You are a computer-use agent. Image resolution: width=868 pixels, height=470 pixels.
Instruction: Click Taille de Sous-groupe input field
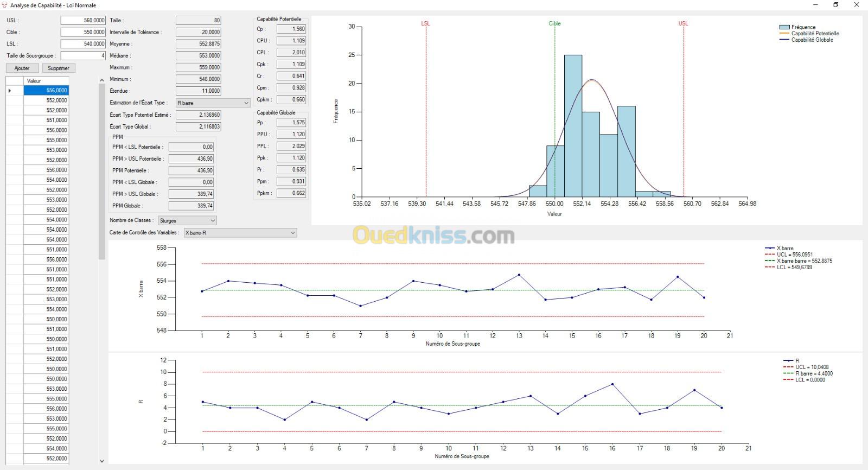coord(83,55)
